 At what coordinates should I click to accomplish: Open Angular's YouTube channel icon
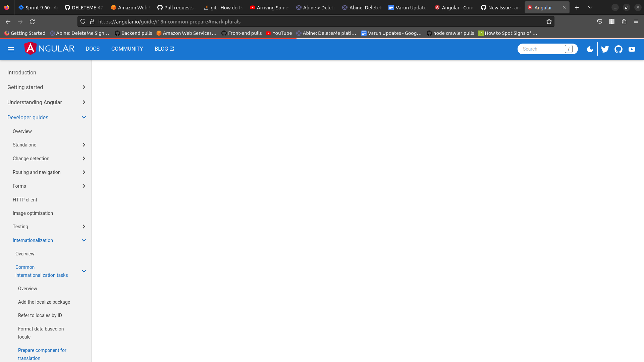[x=632, y=49]
